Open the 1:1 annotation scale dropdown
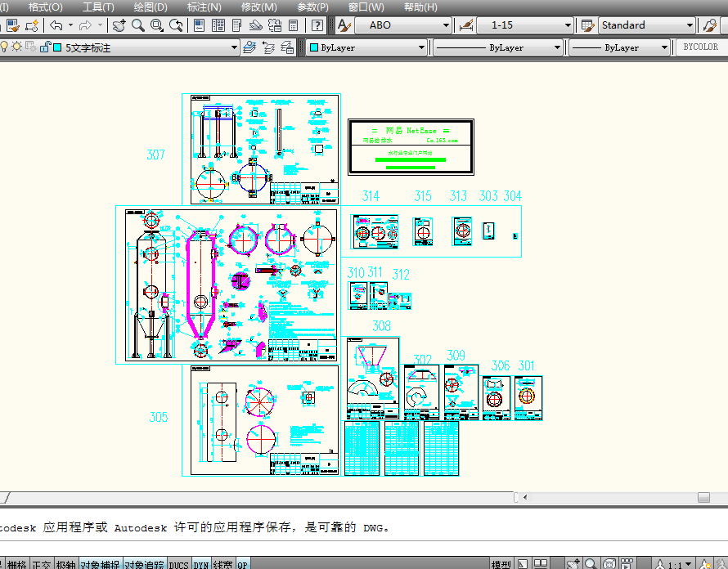Image resolution: width=728 pixels, height=569 pixels. coord(689,564)
